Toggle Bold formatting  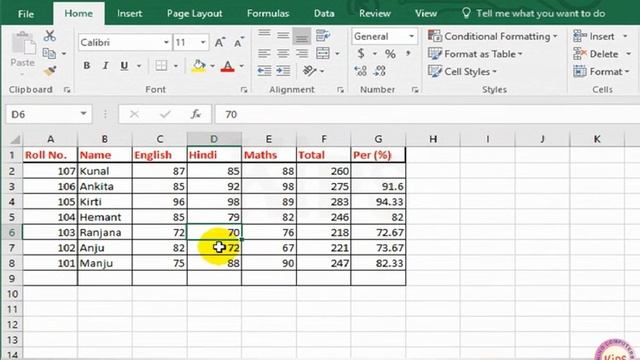pyautogui.click(x=87, y=66)
